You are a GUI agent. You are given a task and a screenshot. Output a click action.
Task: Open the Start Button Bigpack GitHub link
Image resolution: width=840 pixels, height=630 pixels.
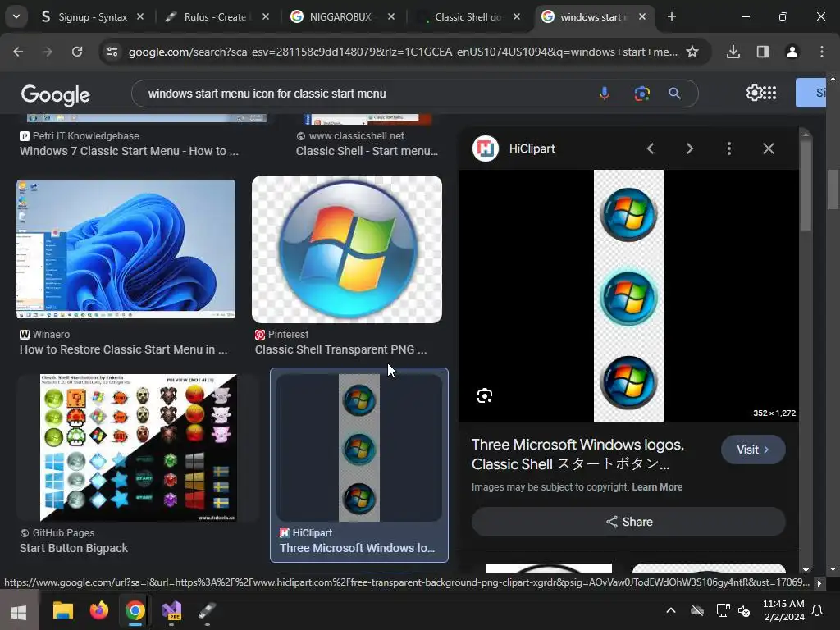click(73, 548)
